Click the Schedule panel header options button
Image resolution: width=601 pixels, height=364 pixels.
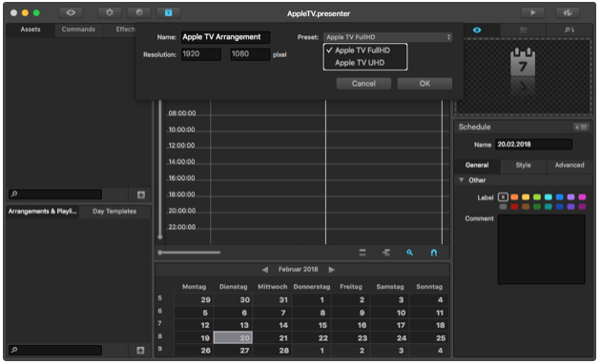coord(581,127)
